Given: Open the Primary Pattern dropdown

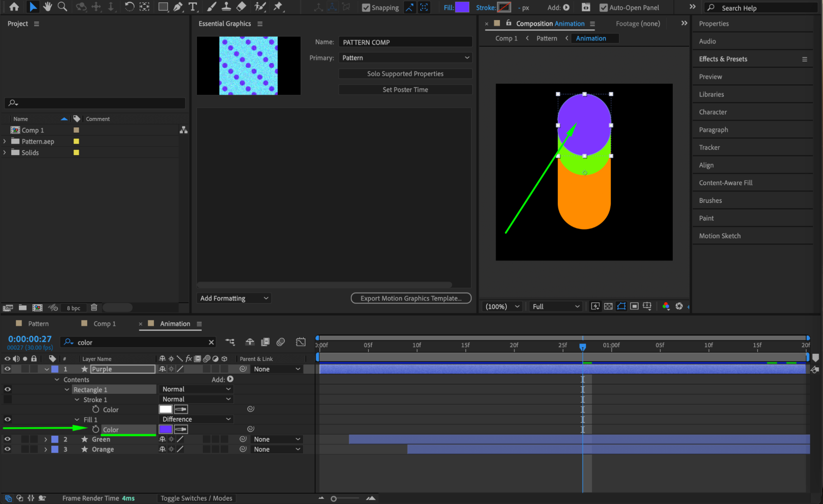Looking at the screenshot, I should (x=405, y=58).
